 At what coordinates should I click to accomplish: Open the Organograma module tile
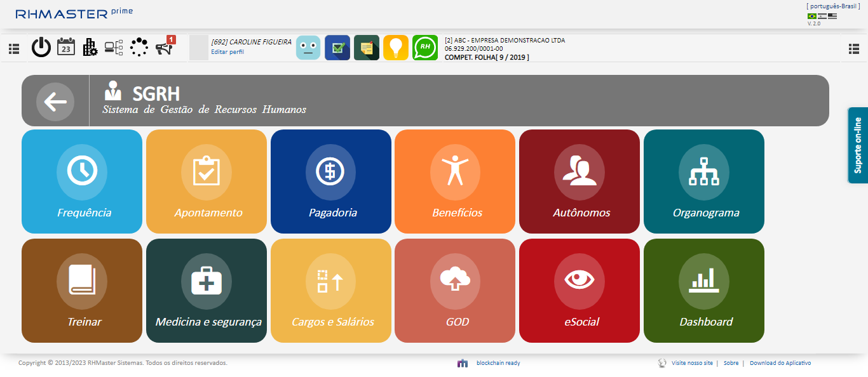click(704, 182)
